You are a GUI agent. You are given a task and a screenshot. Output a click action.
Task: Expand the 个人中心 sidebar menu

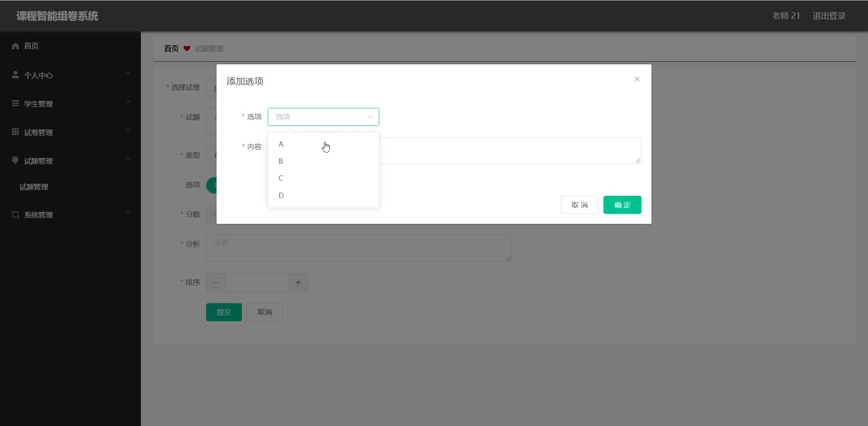click(x=70, y=75)
